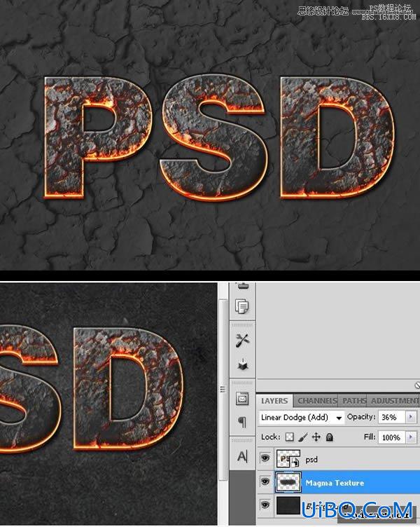Click the Opacity 36% value field
420x527 pixels.
(x=392, y=417)
